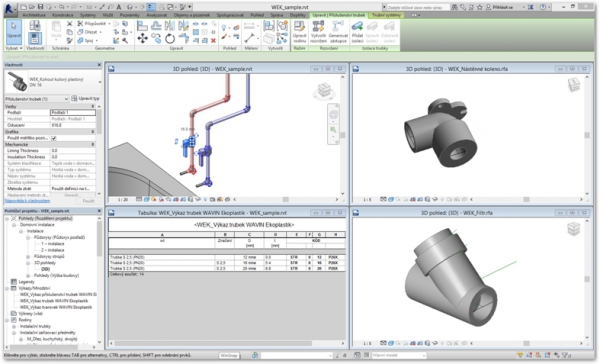Open the Trubní systémy contextual tab

[386, 15]
